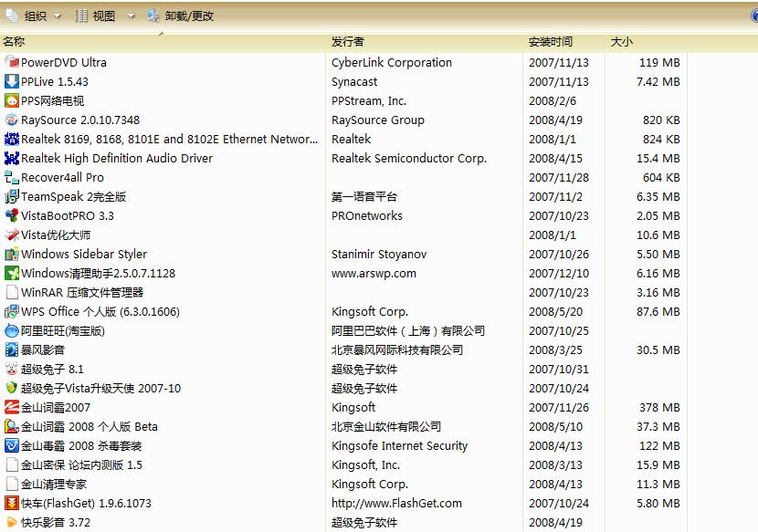Screen dimensions: 758x532
Task: Click the 金山词霸 2008 个人版 Beta icon
Action: pos(12,427)
